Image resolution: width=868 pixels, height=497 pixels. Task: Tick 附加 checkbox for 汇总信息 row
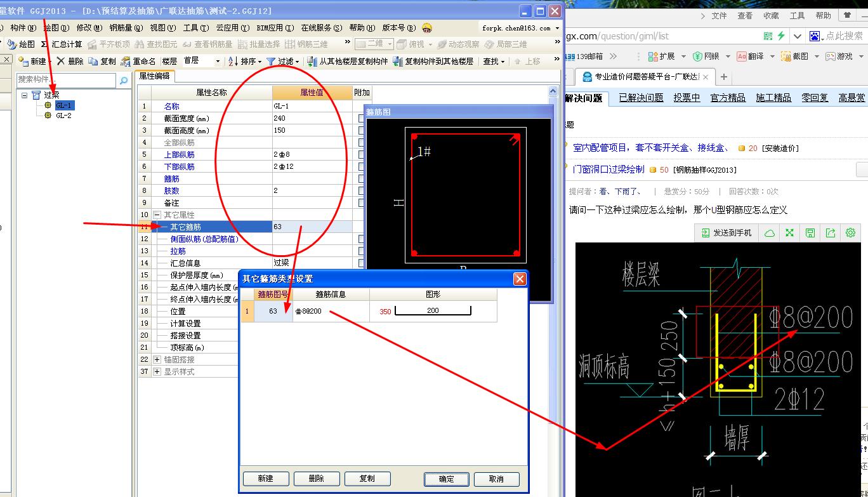coord(361,263)
